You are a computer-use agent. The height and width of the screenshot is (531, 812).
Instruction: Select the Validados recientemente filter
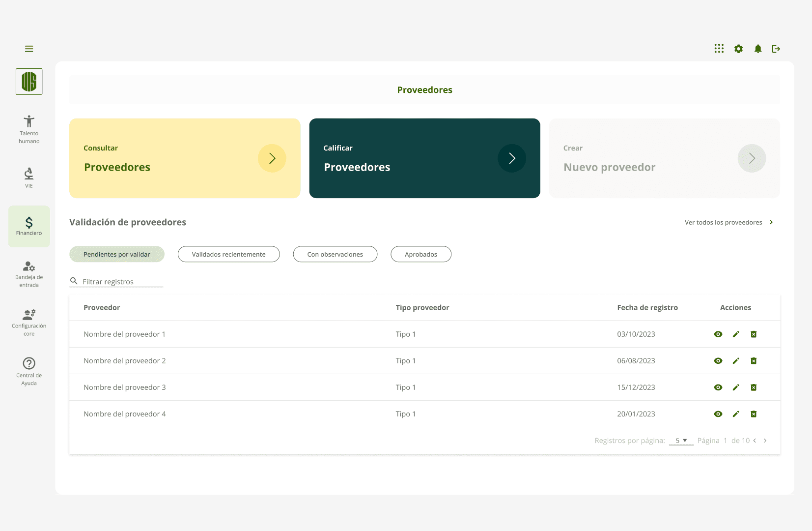point(229,254)
